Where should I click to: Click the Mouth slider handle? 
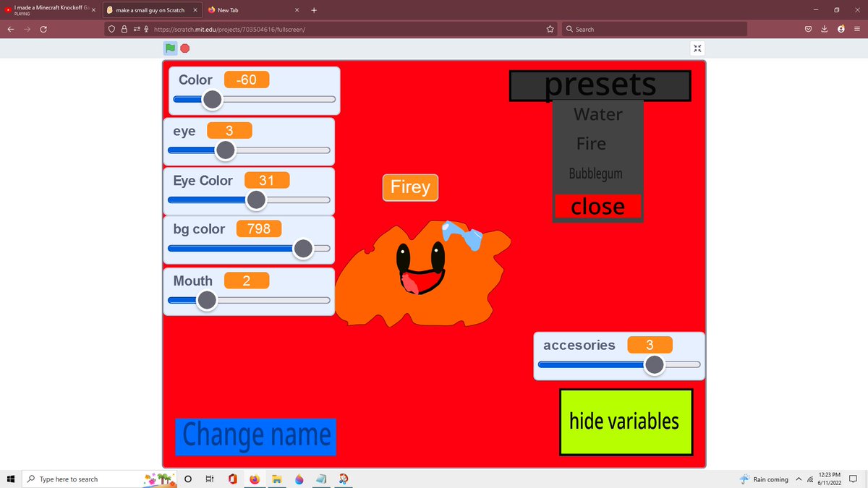207,300
